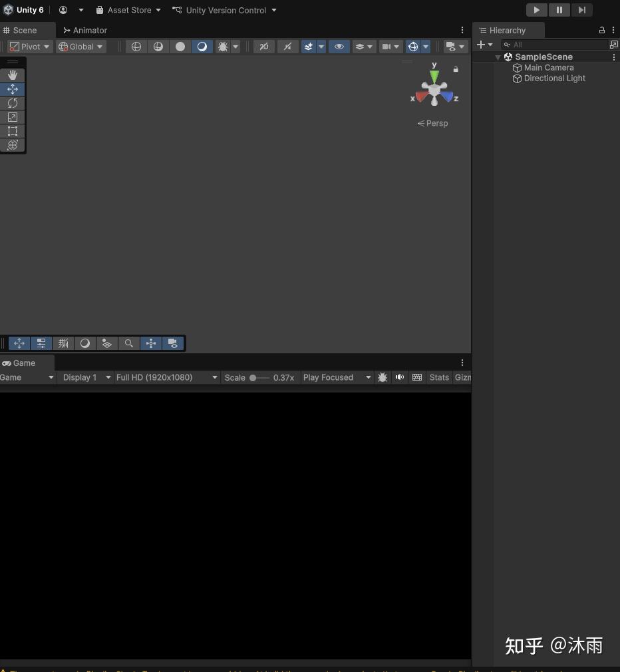Click the Tools overlay icon in bottom bar

coord(19,343)
